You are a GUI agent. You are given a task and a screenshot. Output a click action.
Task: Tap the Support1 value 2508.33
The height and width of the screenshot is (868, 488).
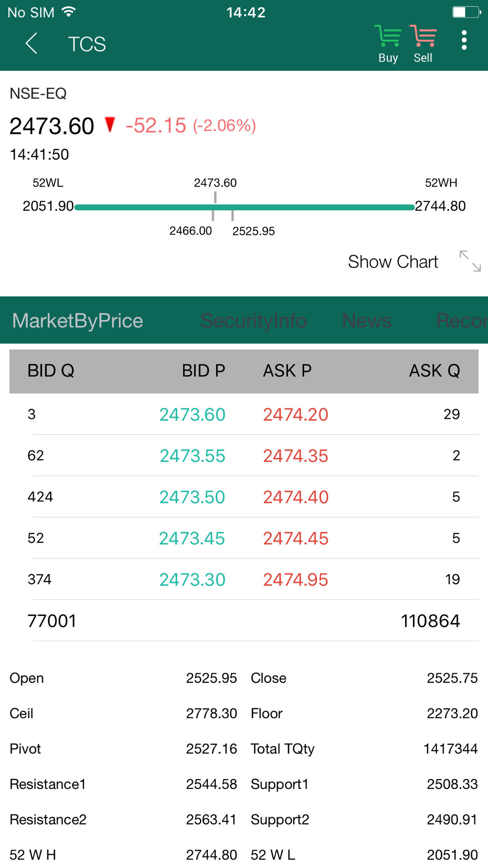(452, 784)
